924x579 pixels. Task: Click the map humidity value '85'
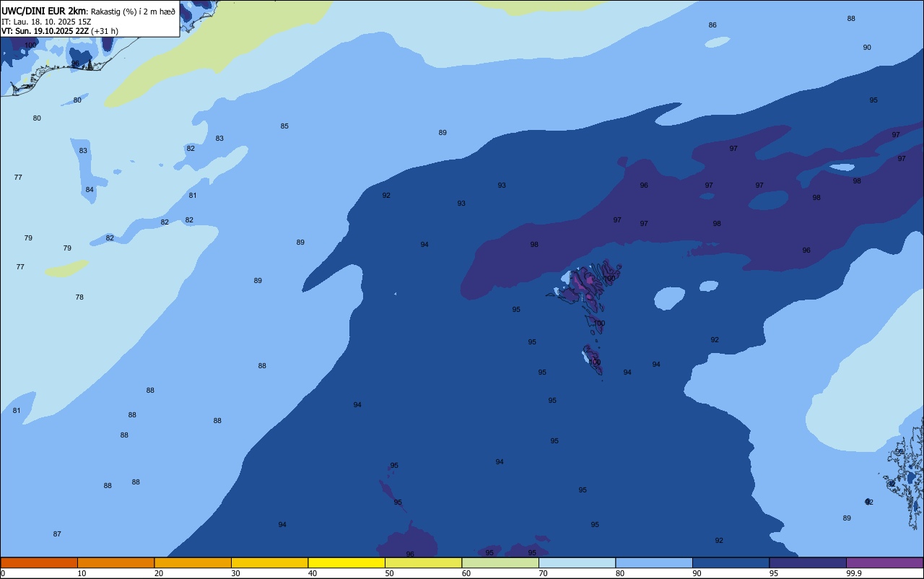click(x=284, y=126)
